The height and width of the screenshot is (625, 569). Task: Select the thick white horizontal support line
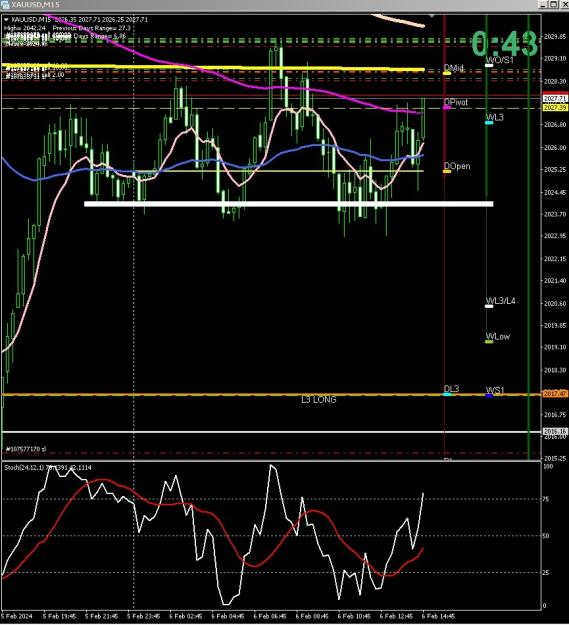click(289, 204)
